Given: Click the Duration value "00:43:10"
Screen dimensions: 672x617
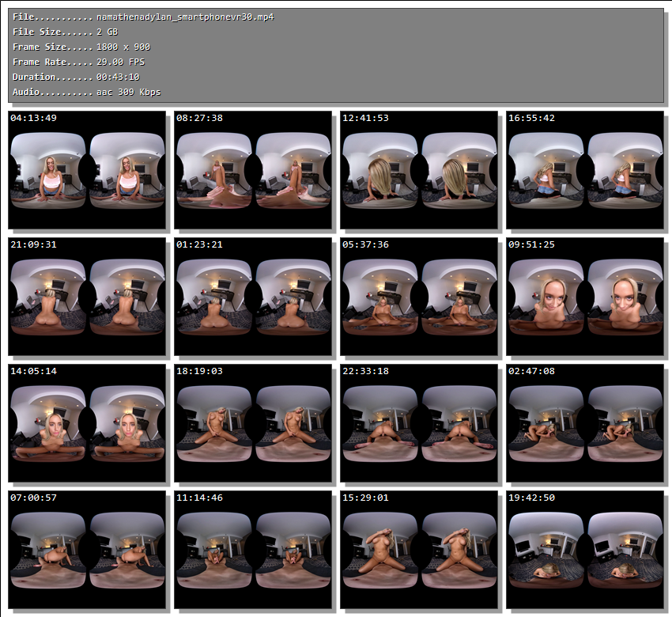Looking at the screenshot, I should (x=118, y=78).
